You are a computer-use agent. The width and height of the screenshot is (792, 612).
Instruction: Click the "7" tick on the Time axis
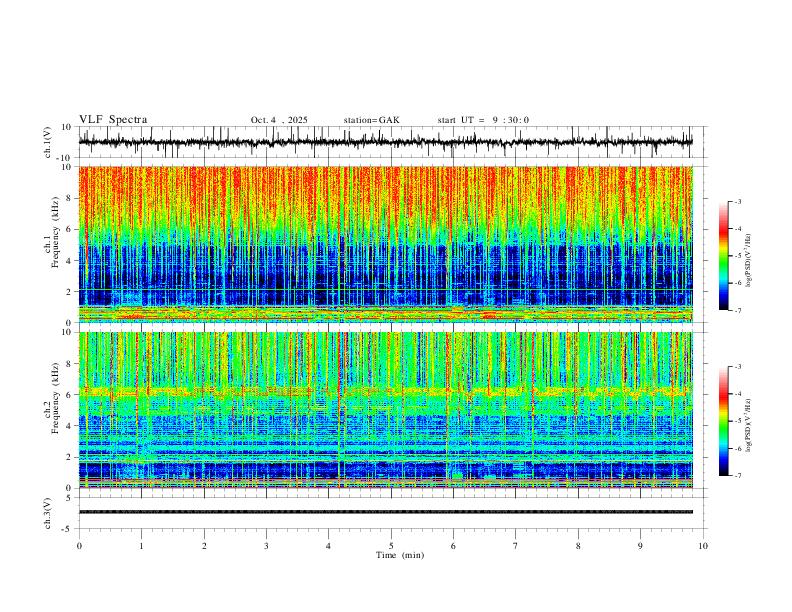[516, 546]
